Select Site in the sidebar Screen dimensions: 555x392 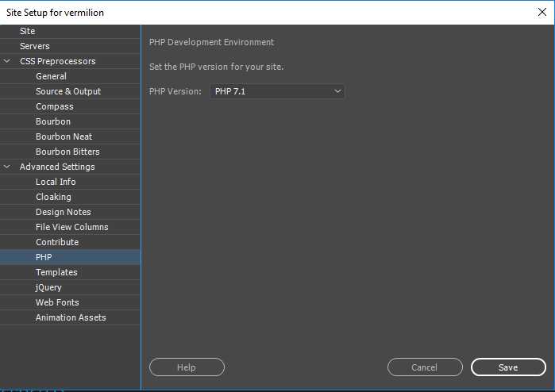(28, 31)
